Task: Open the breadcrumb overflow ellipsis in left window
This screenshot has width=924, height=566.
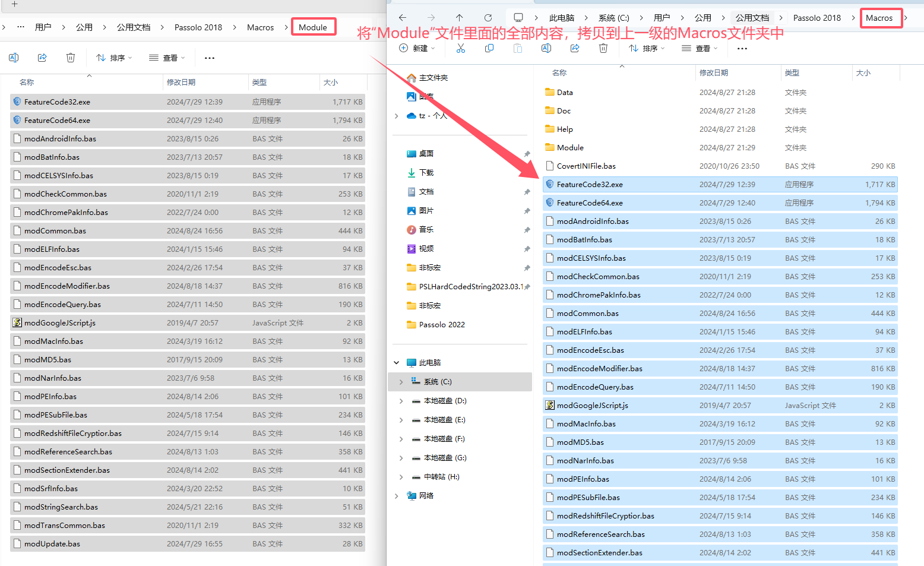Action: click(21, 27)
